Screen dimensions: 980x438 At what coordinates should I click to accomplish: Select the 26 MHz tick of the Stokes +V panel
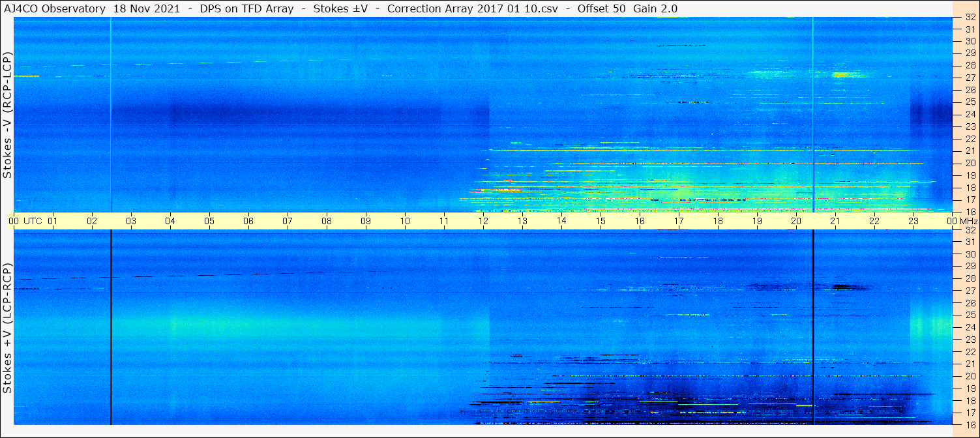(970, 303)
